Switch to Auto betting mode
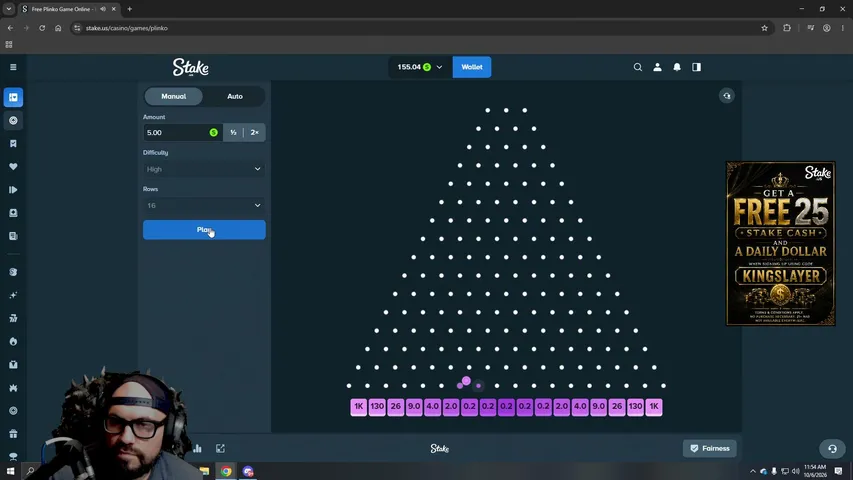The width and height of the screenshot is (853, 480). click(234, 96)
